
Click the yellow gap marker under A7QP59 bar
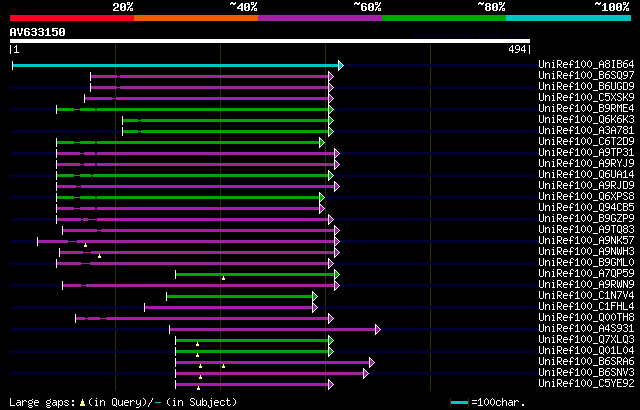pyautogui.click(x=223, y=278)
